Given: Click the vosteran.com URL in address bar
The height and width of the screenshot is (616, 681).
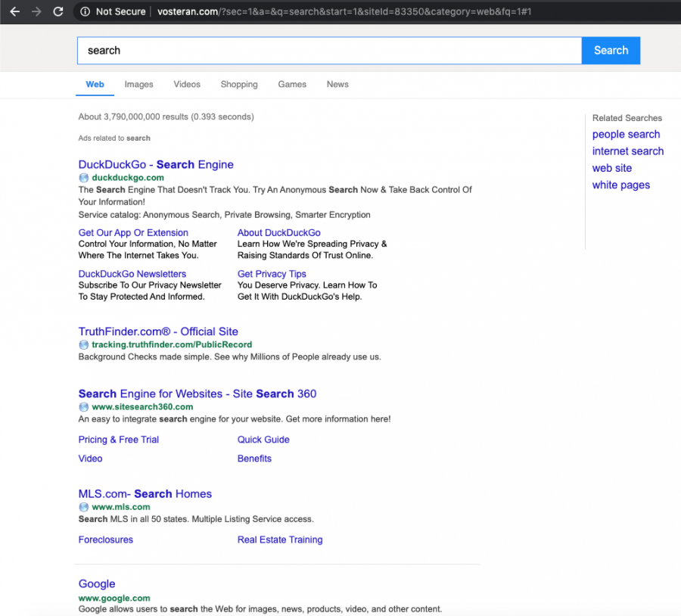Looking at the screenshot, I should [x=344, y=11].
